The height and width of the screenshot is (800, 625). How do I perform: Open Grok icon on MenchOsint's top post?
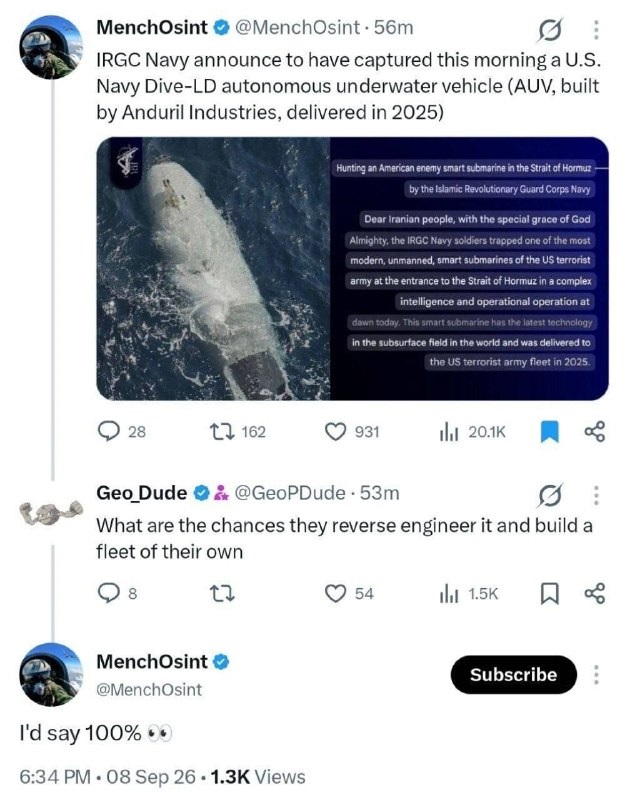550,30
